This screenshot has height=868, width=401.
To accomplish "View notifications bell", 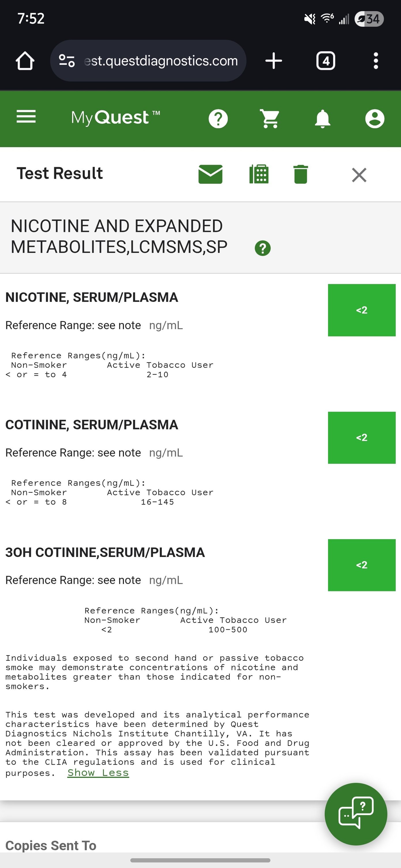I will click(322, 119).
